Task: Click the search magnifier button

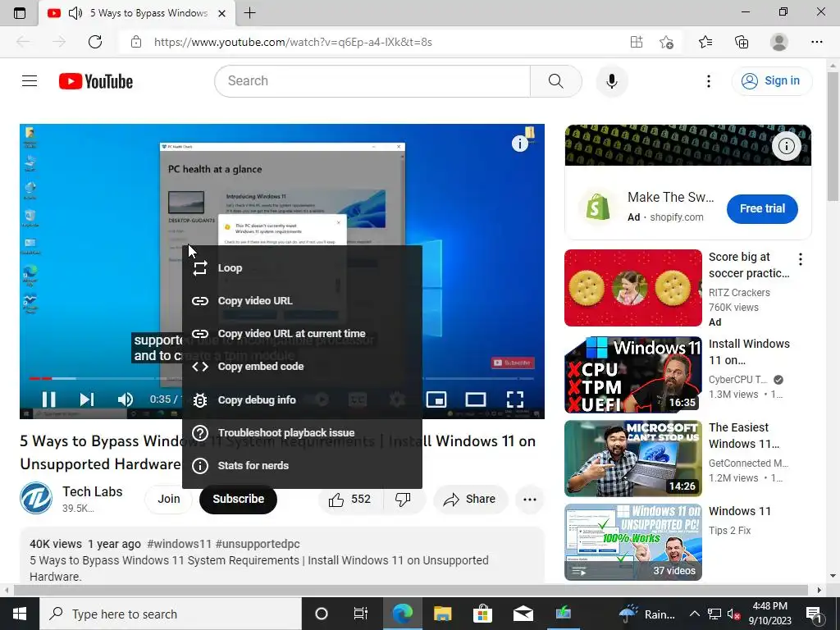Action: 555,81
